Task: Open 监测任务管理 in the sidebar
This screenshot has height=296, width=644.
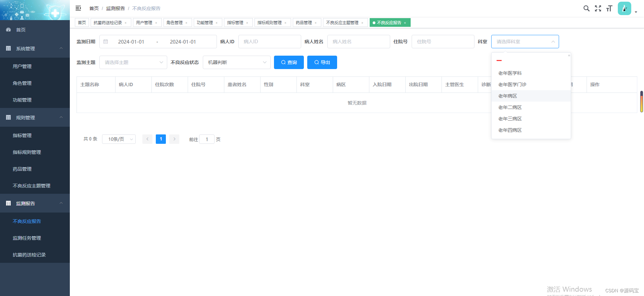Action: coord(35,238)
